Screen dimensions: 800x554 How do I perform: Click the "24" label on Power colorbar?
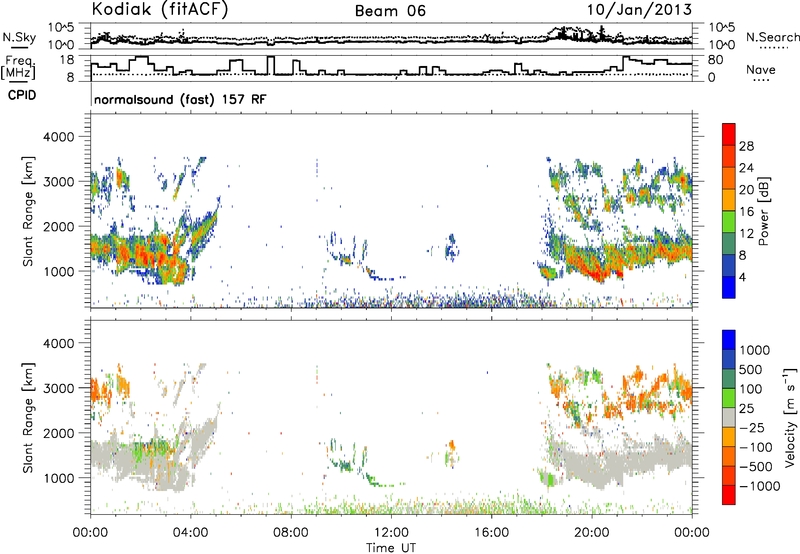[746, 168]
